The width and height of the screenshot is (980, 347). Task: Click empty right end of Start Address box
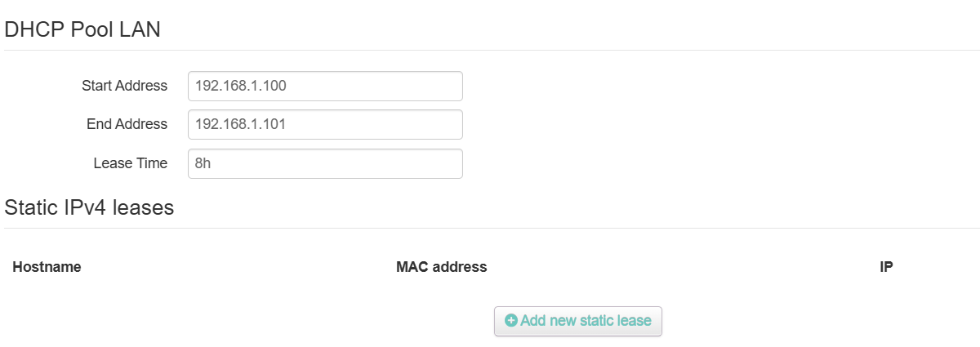coord(408,86)
